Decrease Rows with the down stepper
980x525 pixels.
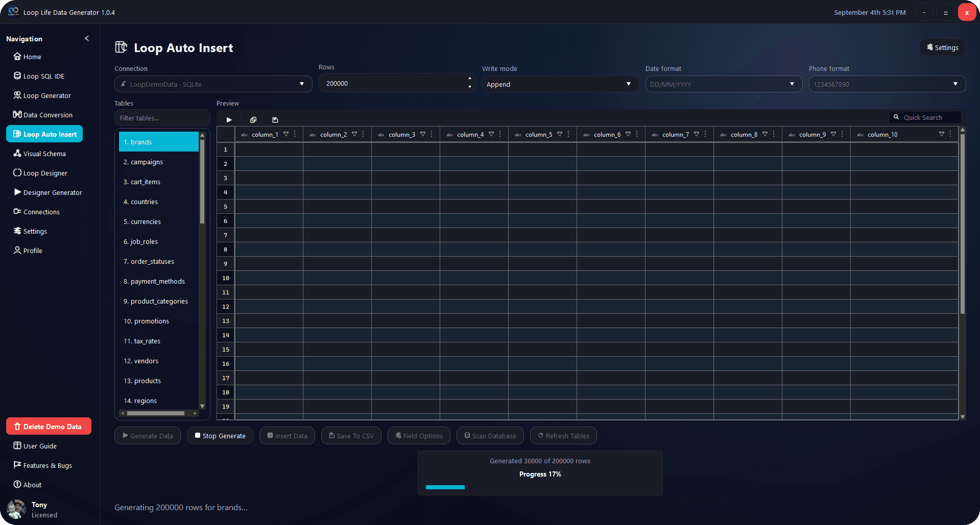click(x=470, y=87)
